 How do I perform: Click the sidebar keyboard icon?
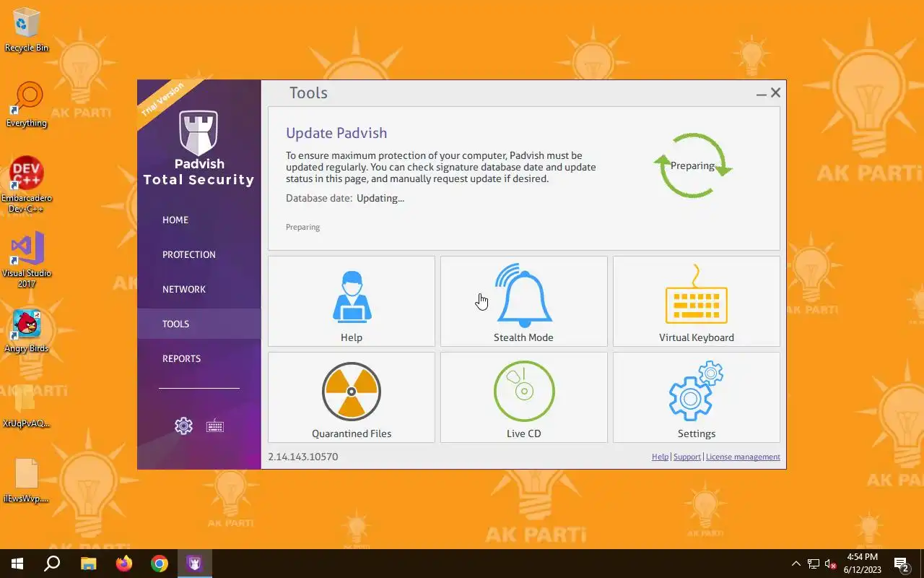[215, 426]
